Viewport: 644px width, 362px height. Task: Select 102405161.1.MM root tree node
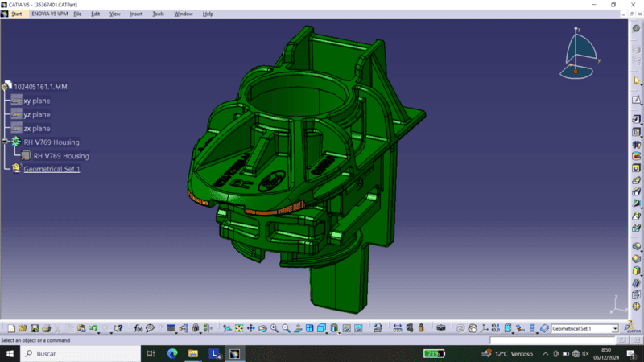[x=40, y=87]
